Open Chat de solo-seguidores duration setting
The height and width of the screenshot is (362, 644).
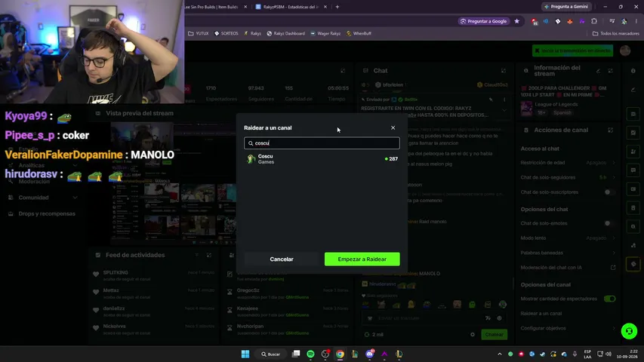pos(568,177)
